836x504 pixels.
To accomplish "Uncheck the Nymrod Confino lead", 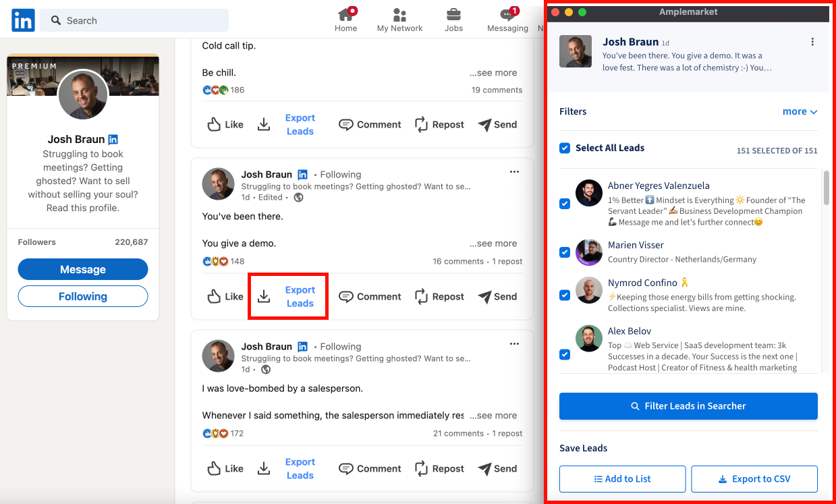I will (565, 295).
